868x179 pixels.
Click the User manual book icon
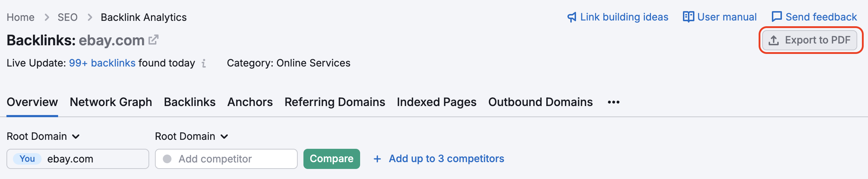click(688, 17)
